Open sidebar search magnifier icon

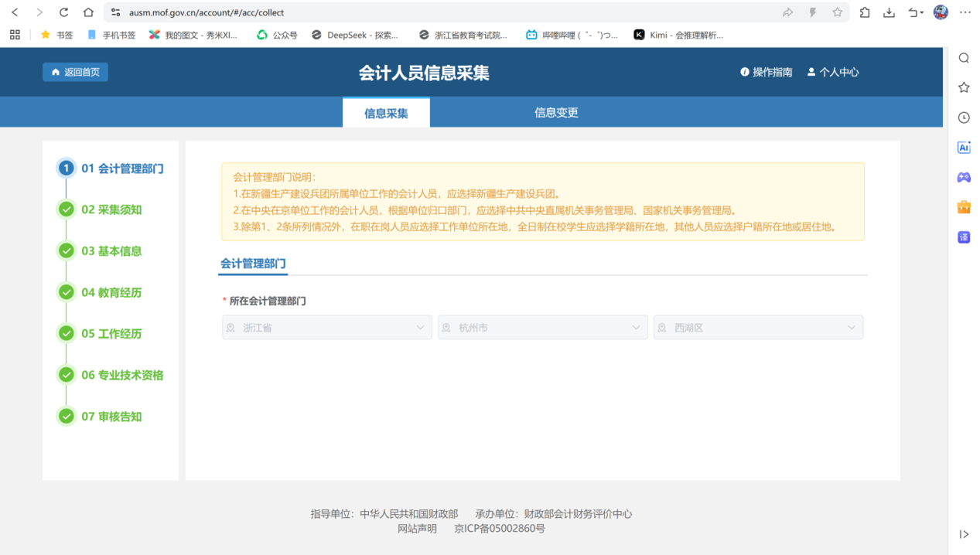(964, 58)
